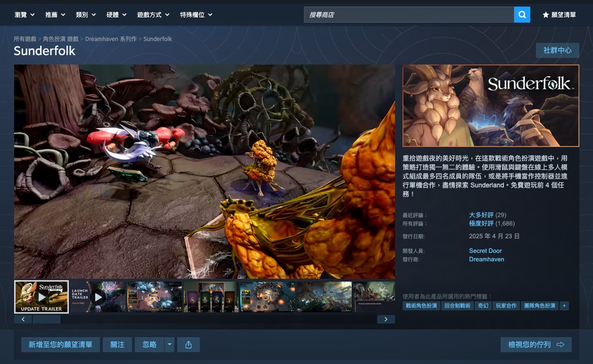This screenshot has width=593, height=364.
Task: Click the media strip right arrow
Action: 386,320
